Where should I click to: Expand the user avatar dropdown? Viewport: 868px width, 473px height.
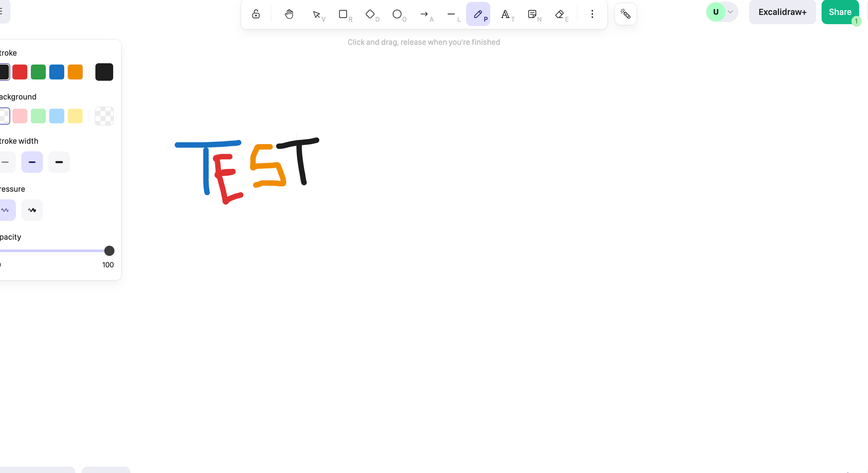[730, 12]
